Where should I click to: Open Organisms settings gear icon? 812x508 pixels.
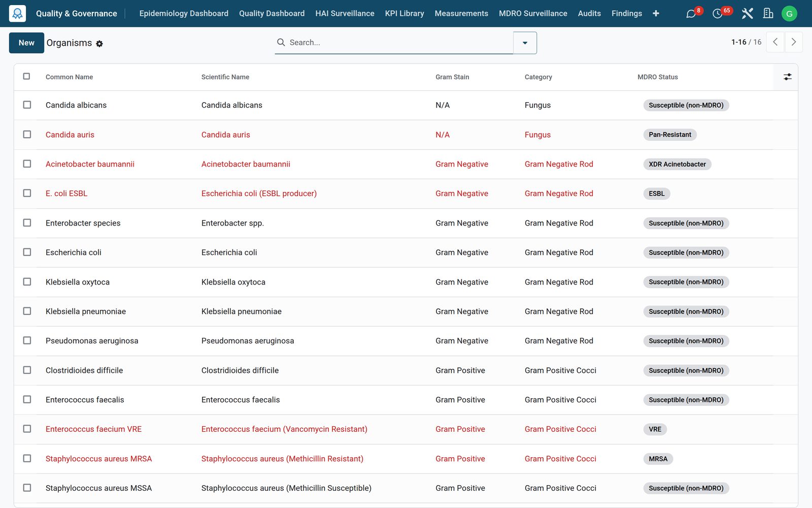click(99, 44)
